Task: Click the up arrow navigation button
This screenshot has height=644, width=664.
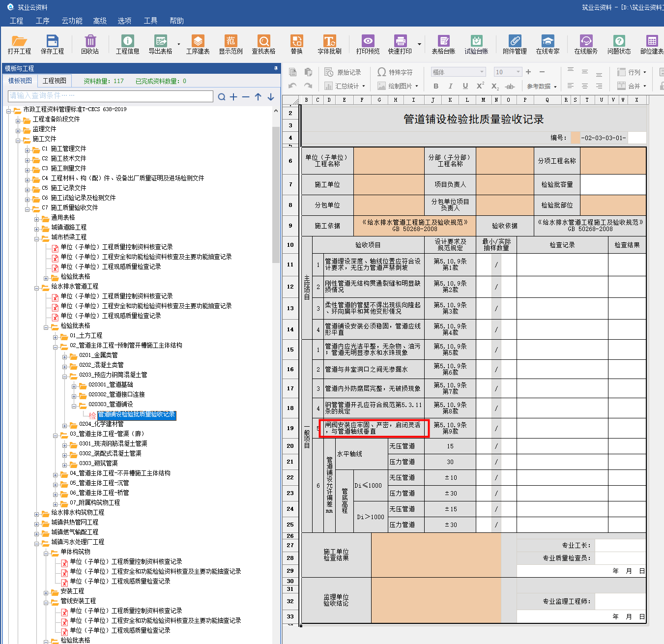Action: 258,97
